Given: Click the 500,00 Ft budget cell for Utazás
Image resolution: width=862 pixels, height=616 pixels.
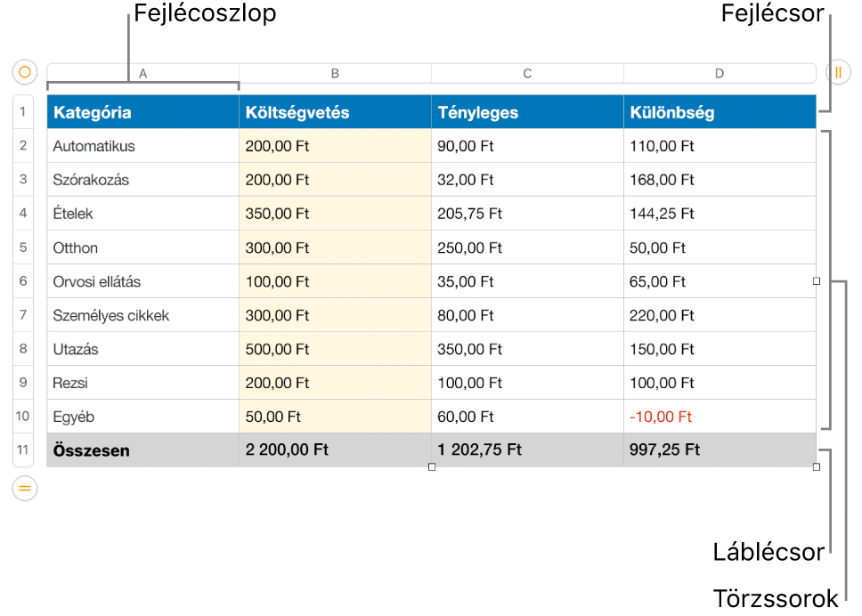Looking at the screenshot, I should [x=336, y=349].
